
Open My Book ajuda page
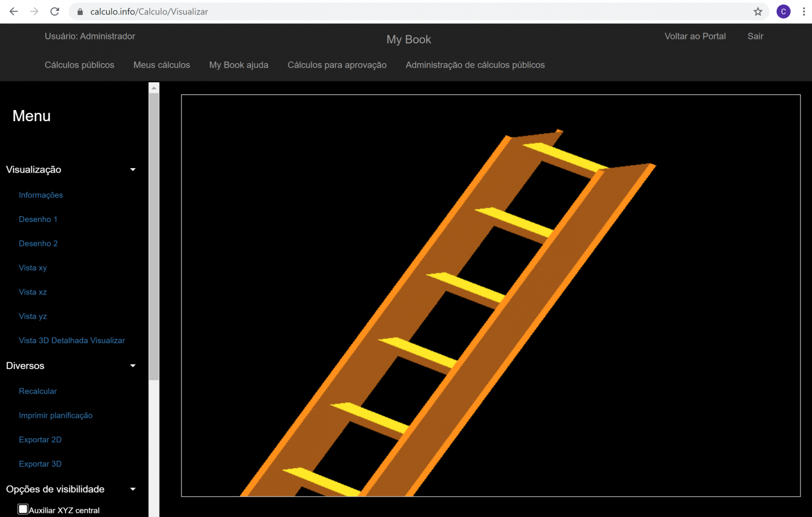click(238, 65)
